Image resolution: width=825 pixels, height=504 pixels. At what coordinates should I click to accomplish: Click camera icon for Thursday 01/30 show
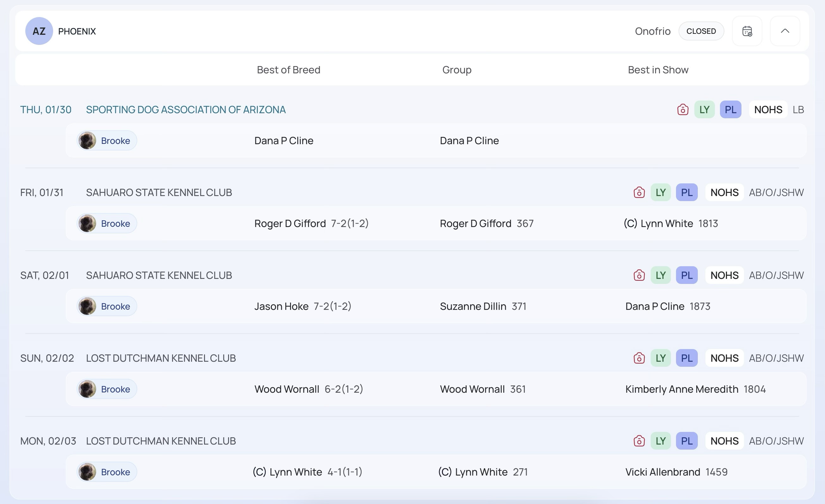[683, 109]
